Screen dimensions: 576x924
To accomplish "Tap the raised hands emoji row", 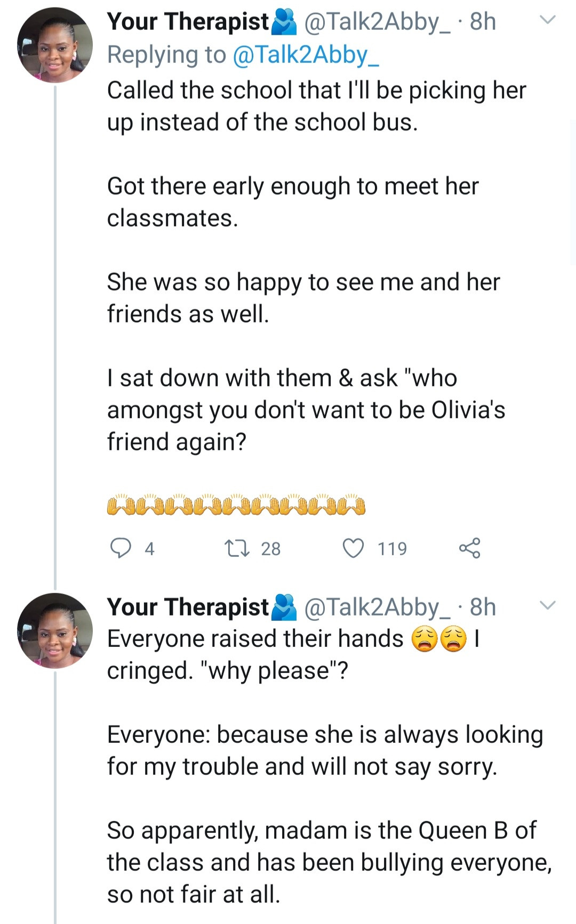I will [236, 505].
